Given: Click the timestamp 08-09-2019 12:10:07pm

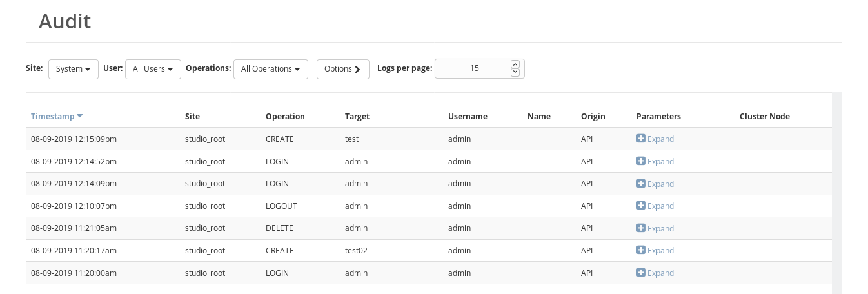Looking at the screenshot, I should 74,206.
